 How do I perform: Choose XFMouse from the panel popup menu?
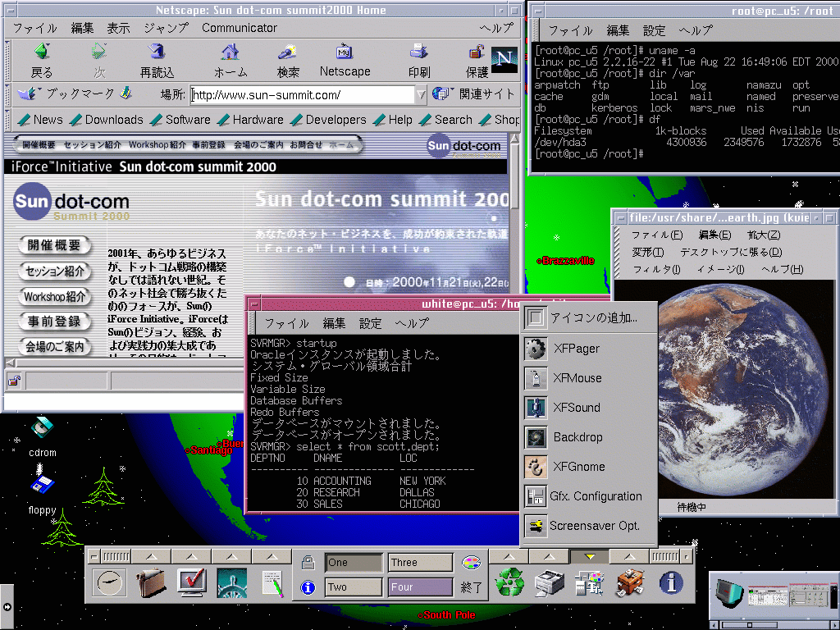(x=588, y=377)
